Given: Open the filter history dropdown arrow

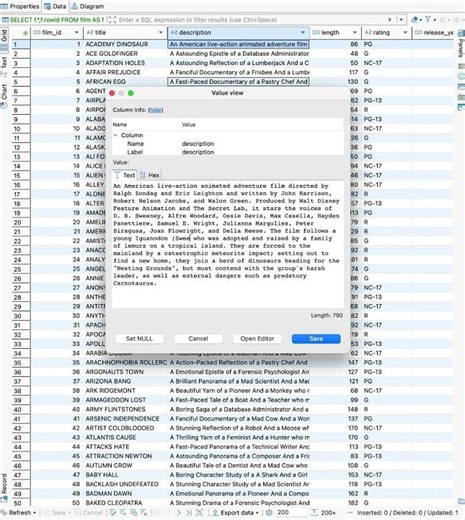Looking at the screenshot, I should click(x=401, y=20).
